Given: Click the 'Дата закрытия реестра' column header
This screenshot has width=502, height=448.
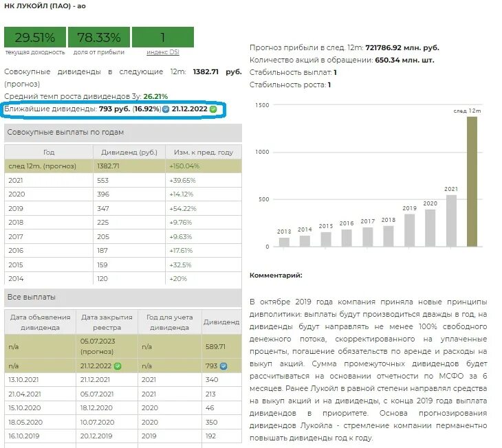Looking at the screenshot, I should click(x=107, y=322).
